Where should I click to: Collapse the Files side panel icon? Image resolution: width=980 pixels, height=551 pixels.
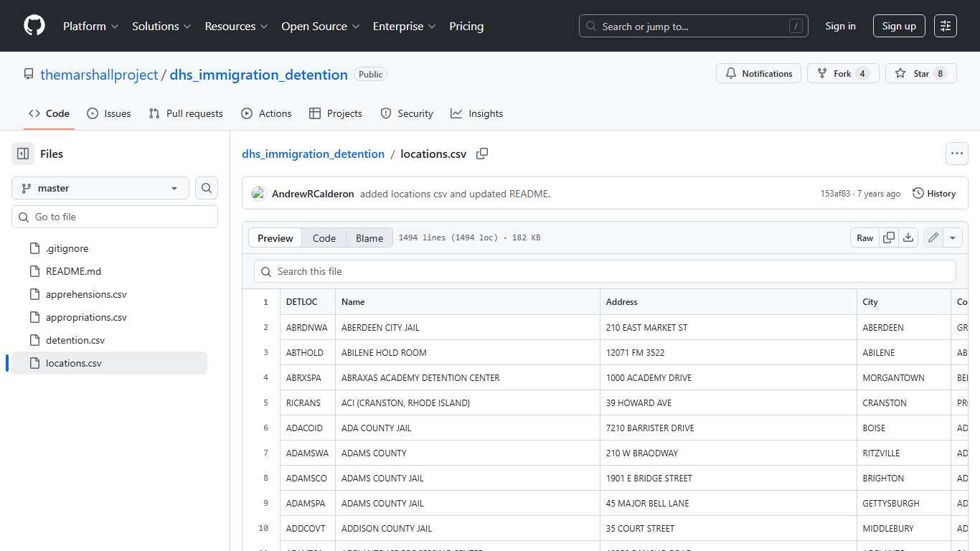(x=22, y=153)
